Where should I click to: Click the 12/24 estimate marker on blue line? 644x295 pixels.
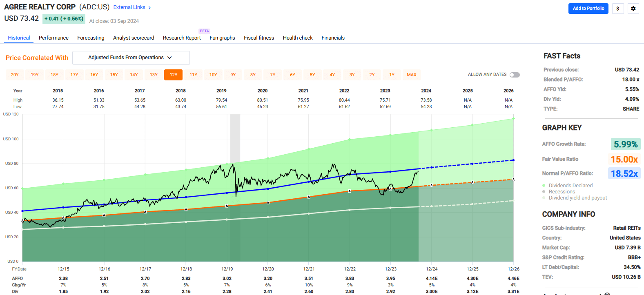(432, 167)
